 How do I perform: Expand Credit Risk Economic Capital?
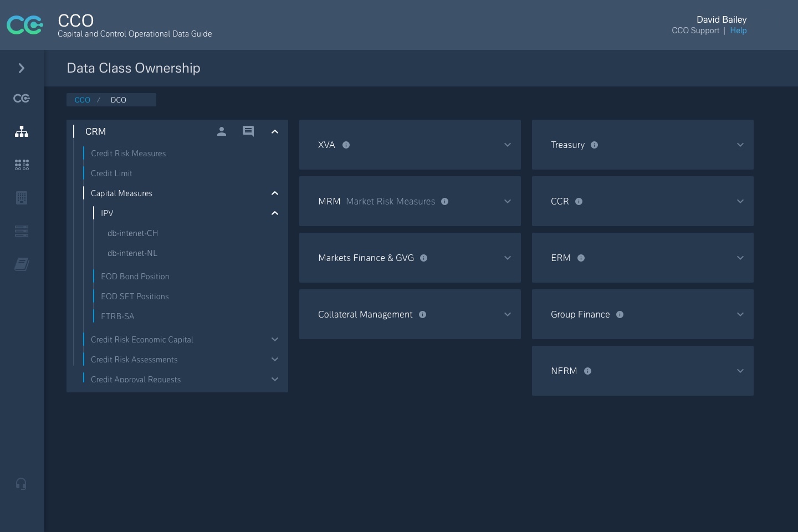point(275,340)
